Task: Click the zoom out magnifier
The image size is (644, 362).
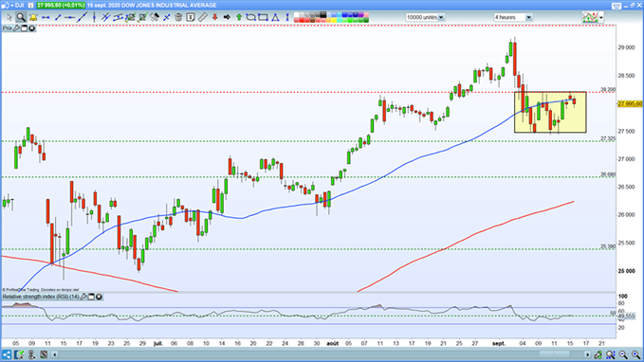Action: click(623, 354)
